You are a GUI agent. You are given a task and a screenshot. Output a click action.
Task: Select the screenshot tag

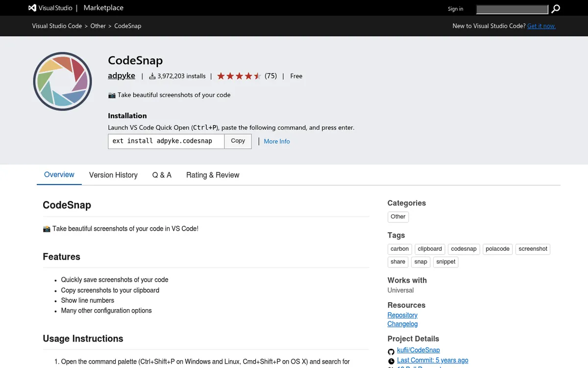click(x=533, y=249)
